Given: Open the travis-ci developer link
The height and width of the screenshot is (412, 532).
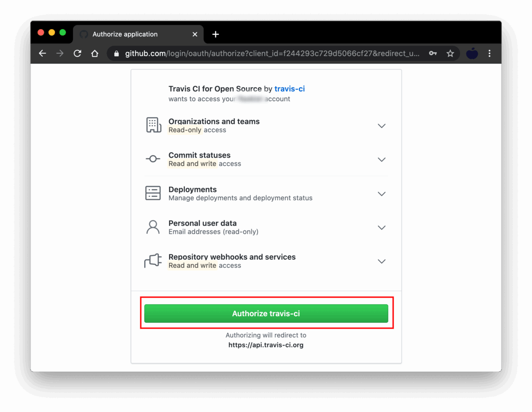Looking at the screenshot, I should pos(290,89).
